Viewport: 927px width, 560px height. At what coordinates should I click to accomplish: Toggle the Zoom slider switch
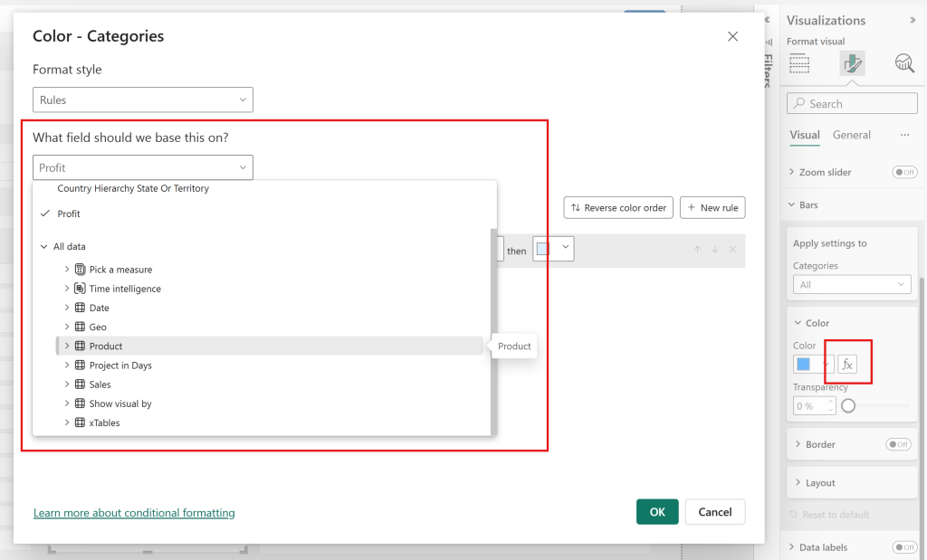click(903, 172)
